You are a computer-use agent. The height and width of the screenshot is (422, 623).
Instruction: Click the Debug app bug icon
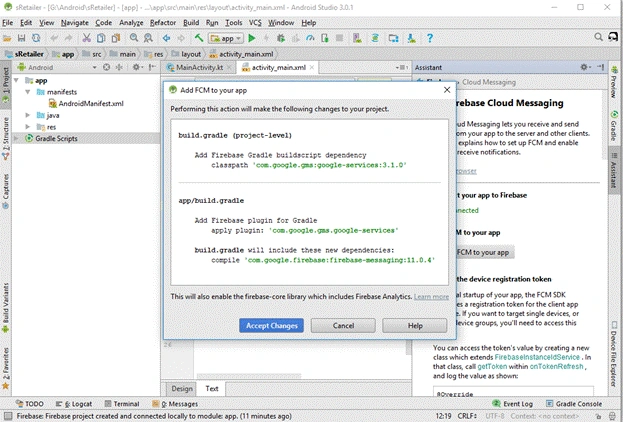(281, 38)
